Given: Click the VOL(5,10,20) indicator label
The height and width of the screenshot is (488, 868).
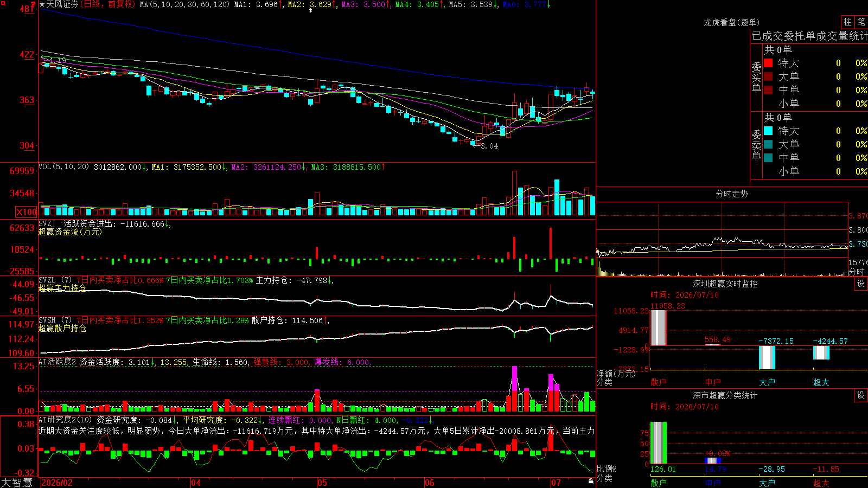Looking at the screenshot, I should [x=64, y=167].
